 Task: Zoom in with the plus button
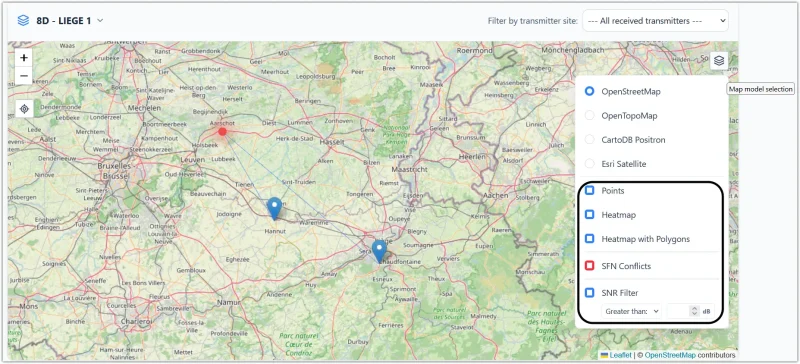(x=24, y=58)
